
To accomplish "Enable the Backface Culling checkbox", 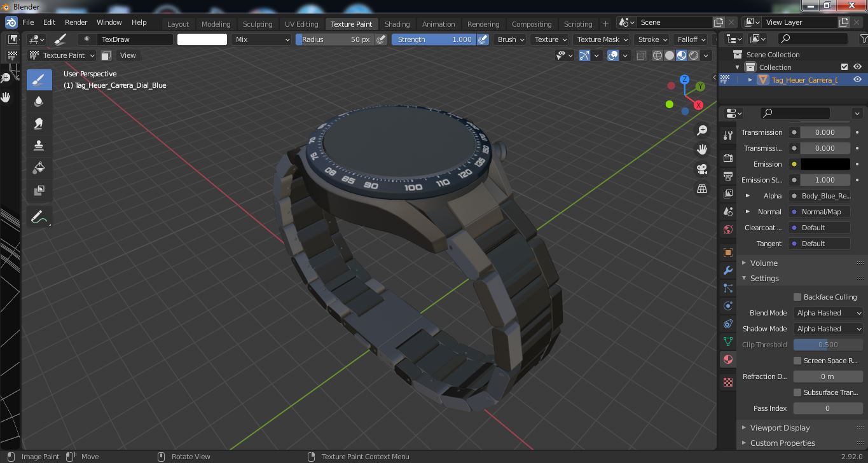I will [x=797, y=297].
